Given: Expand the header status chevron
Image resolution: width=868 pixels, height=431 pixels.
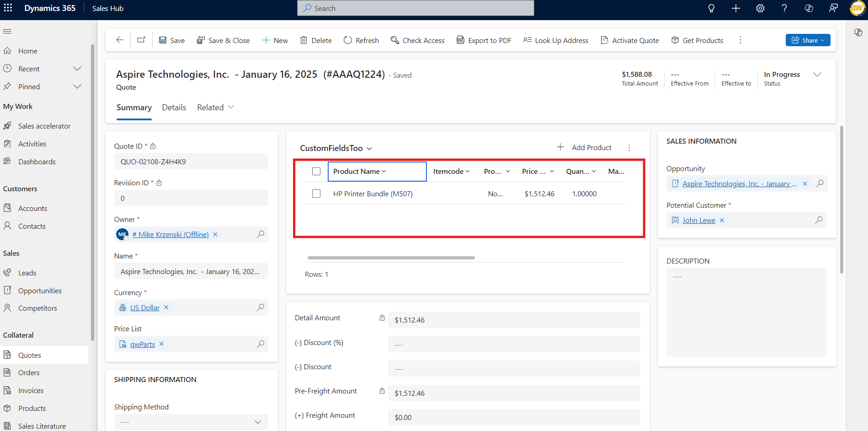Looking at the screenshot, I should coord(817,75).
